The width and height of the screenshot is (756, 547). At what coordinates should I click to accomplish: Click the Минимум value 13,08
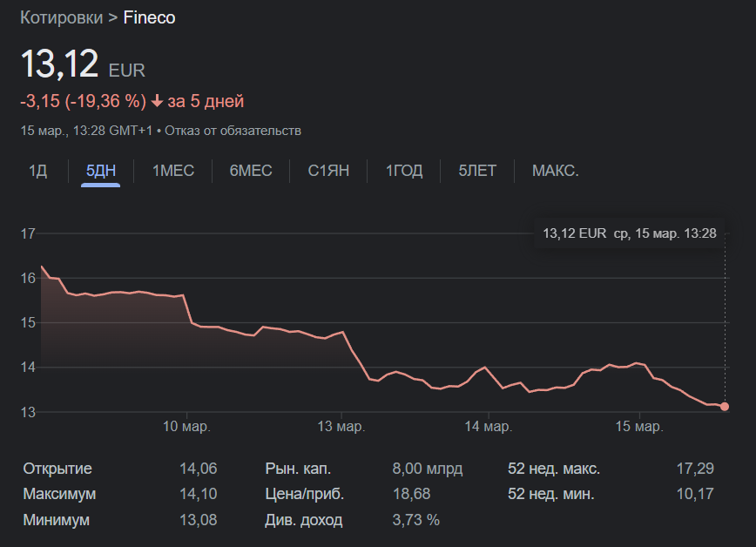pos(199,520)
